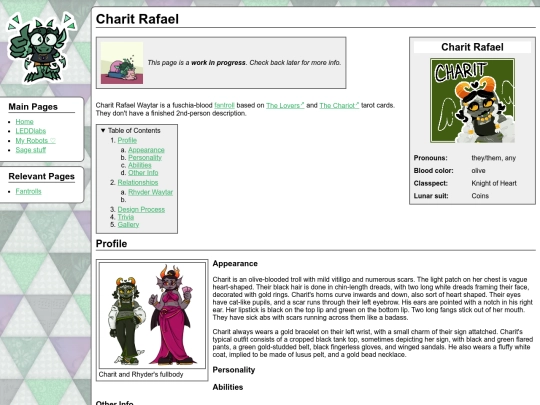Click the CHARIT portrait in the infobox

tap(472, 101)
